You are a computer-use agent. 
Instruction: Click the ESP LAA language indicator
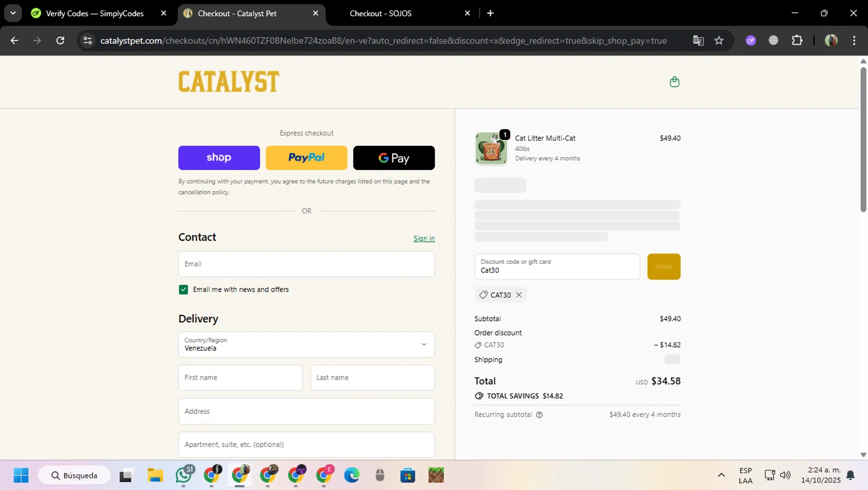coord(745,476)
